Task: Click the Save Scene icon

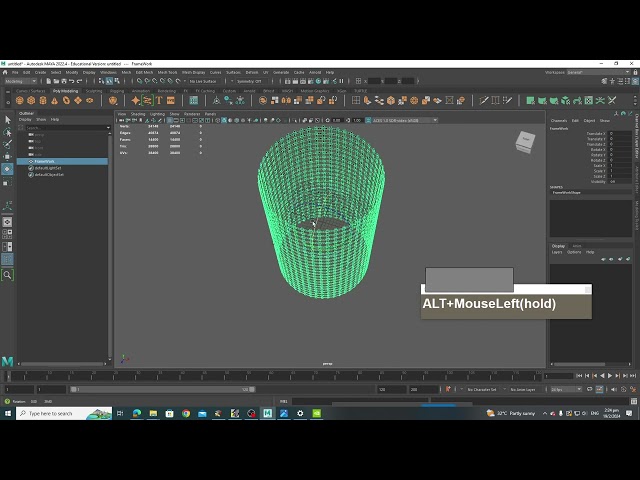Action: (x=64, y=81)
